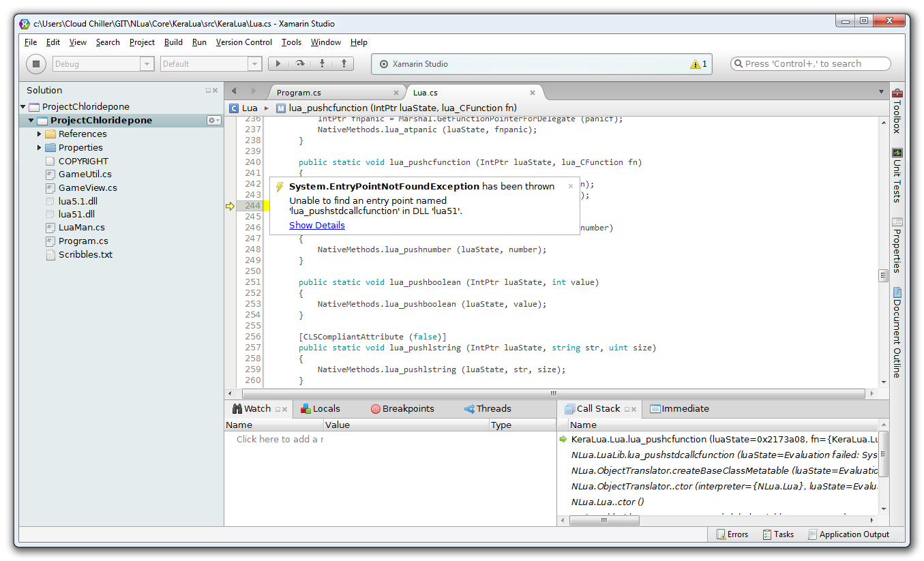
Task: Select GameUtil.cs in the solution tree
Action: coord(85,175)
